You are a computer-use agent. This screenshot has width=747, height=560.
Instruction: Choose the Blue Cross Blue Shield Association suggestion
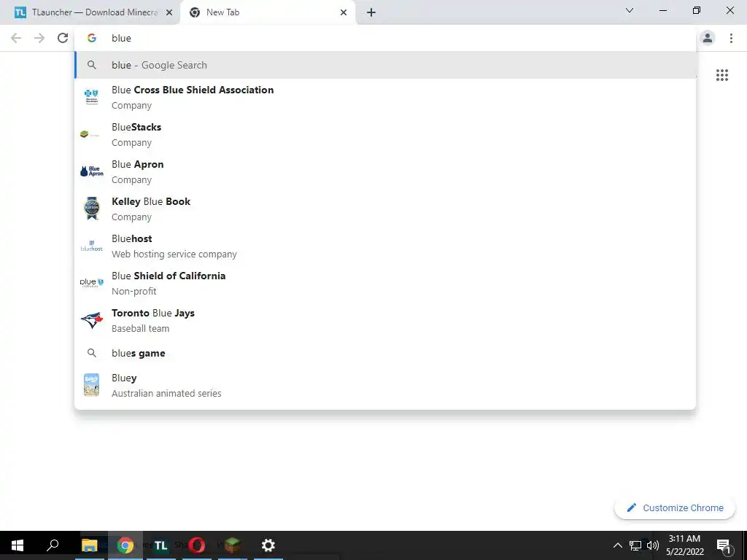[385, 97]
